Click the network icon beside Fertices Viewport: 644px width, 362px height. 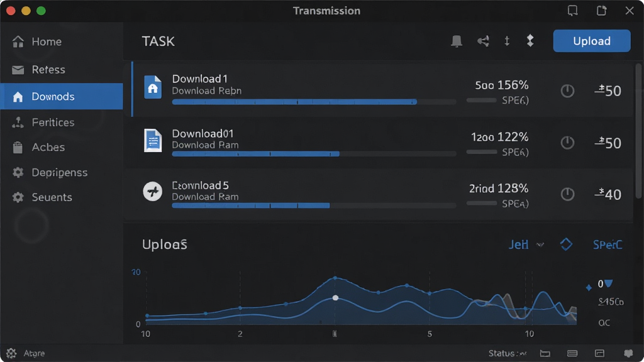pos(18,123)
